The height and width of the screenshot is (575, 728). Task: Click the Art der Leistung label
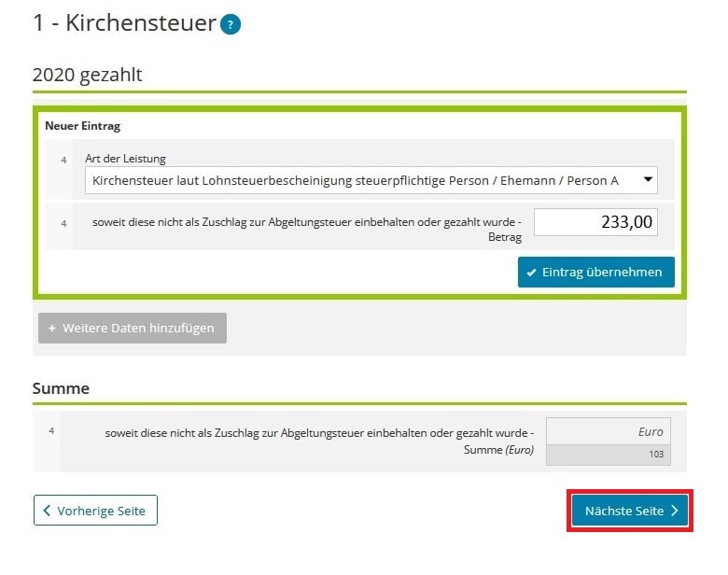[125, 159]
